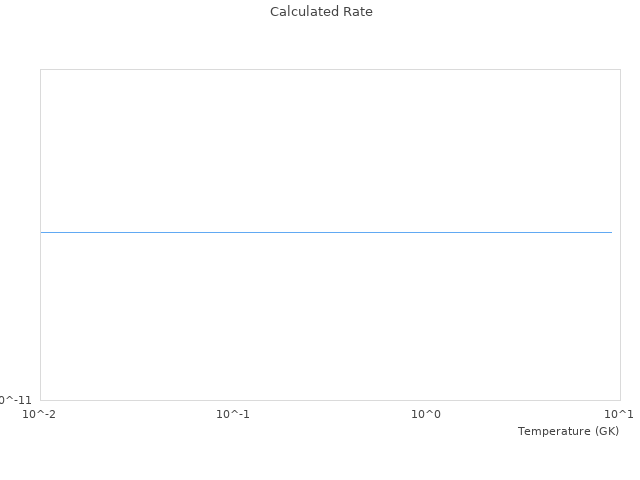
Task: Click the plot frame's top-left corner
Action: (x=40, y=69)
